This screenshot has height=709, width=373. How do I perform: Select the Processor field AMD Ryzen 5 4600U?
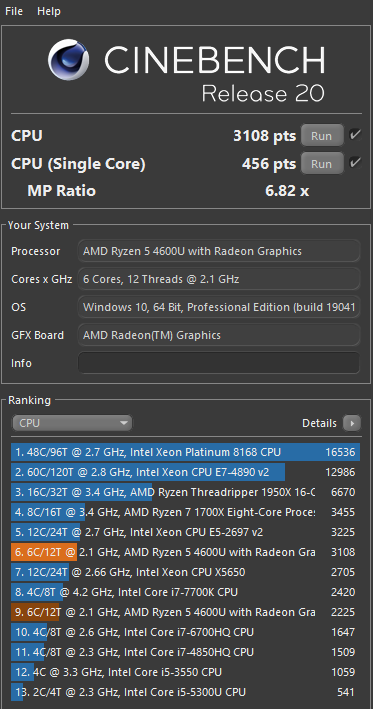(219, 251)
